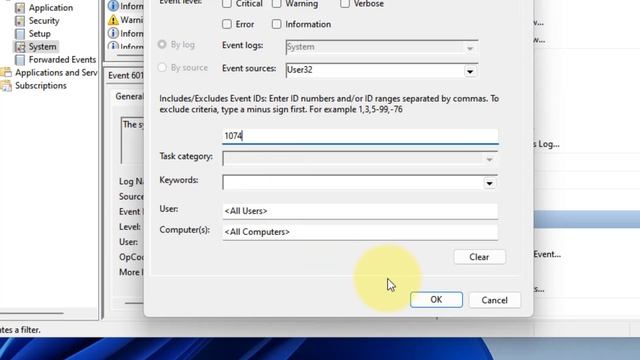Enable the Warning event level checkbox
The width and height of the screenshot is (640, 360).
point(277,4)
